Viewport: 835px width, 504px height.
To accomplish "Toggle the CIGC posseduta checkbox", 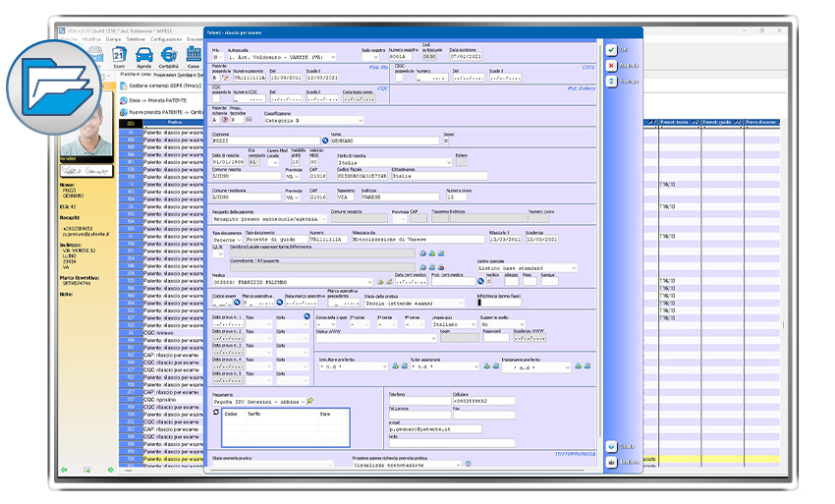I will tap(399, 77).
